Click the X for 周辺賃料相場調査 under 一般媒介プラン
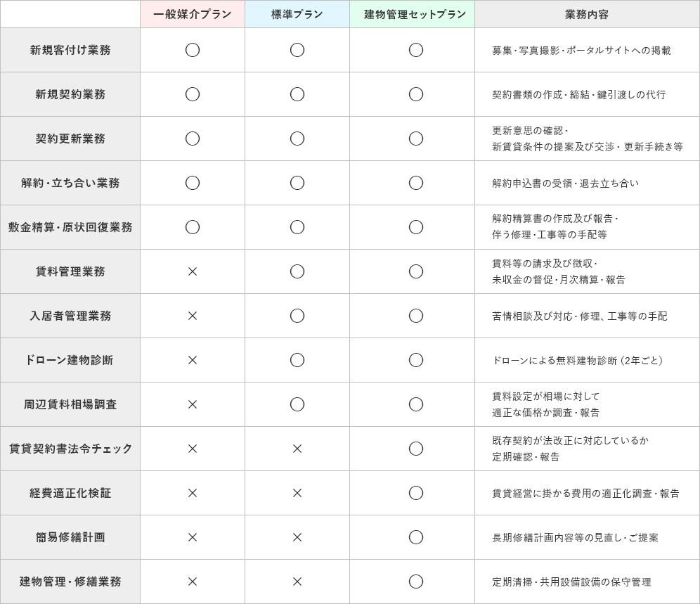 [193, 404]
